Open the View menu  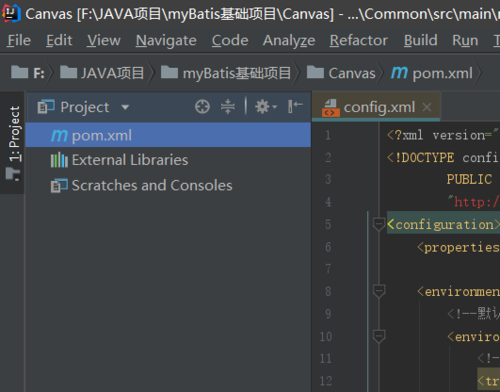104,41
